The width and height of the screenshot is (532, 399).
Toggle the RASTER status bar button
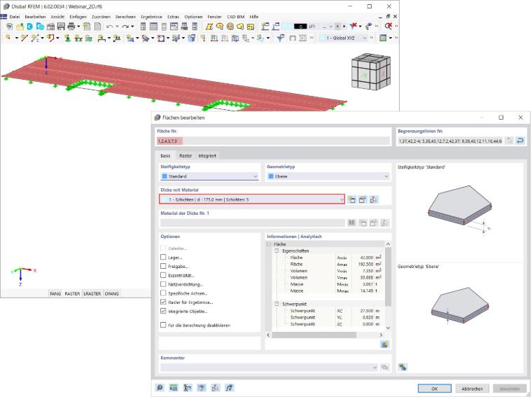coord(72,293)
